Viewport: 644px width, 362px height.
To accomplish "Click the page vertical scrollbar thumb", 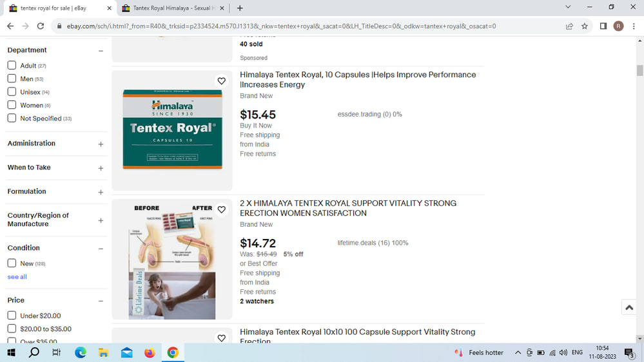I will [x=639, y=70].
